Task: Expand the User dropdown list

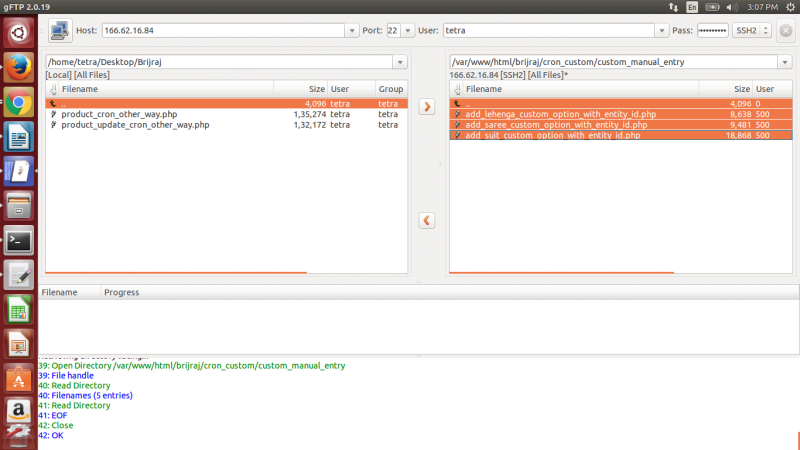Action: pyautogui.click(x=661, y=31)
